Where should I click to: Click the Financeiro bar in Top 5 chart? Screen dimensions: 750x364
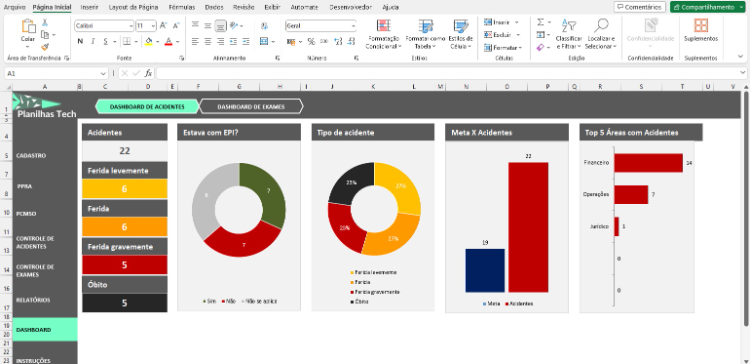click(648, 163)
